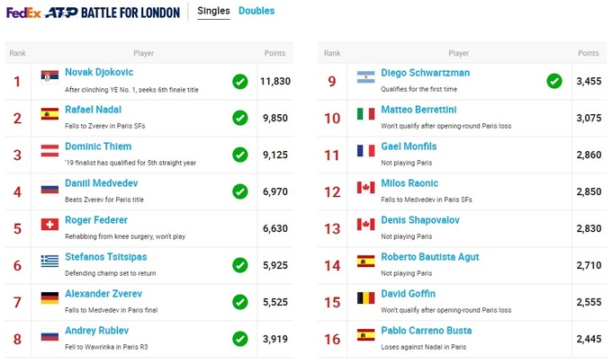This screenshot has height=364, width=612.
Task: Open Alexander Zverev player link
Action: coord(103,294)
